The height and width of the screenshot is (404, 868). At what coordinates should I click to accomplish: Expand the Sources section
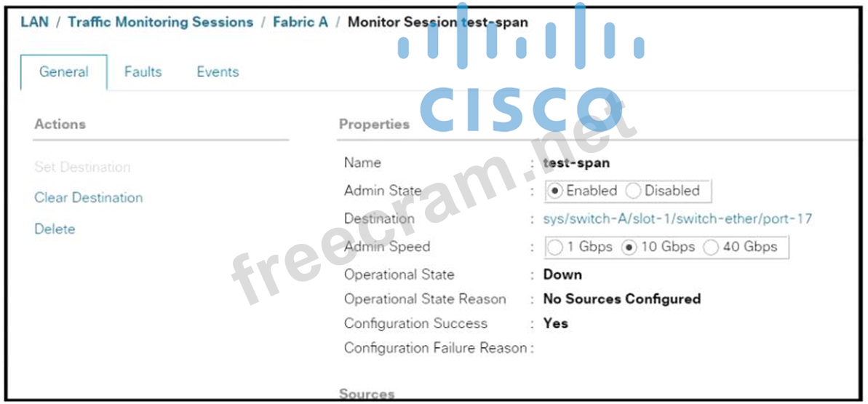click(x=367, y=394)
